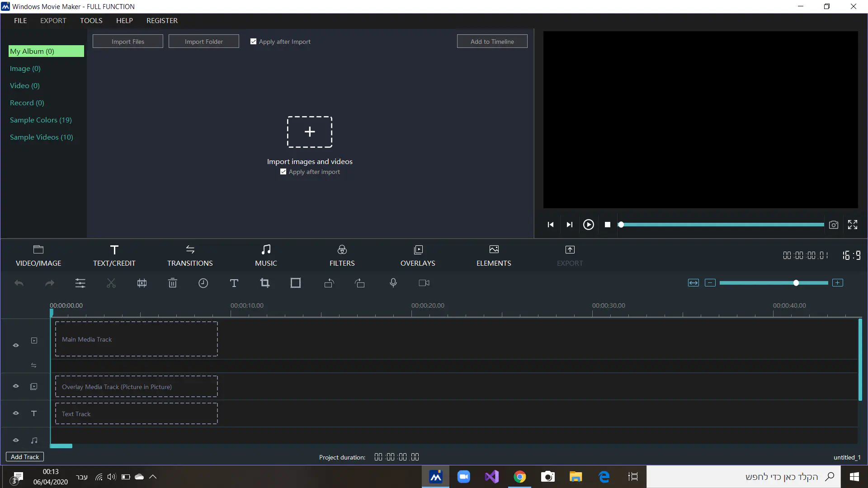Click the Import Files button

(128, 42)
